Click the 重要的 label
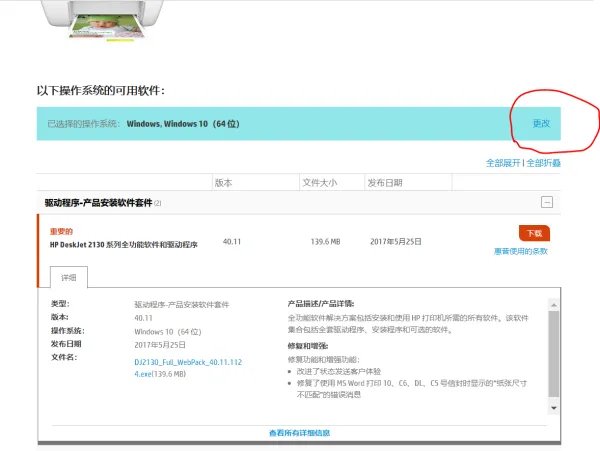The width and height of the screenshot is (600, 451). click(x=61, y=231)
